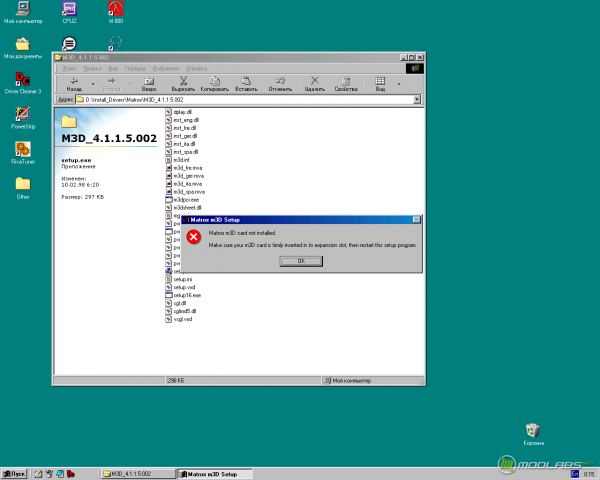Screen dimensions: 600x480
Task: Click the Пуск Start button
Action: (x=14, y=474)
